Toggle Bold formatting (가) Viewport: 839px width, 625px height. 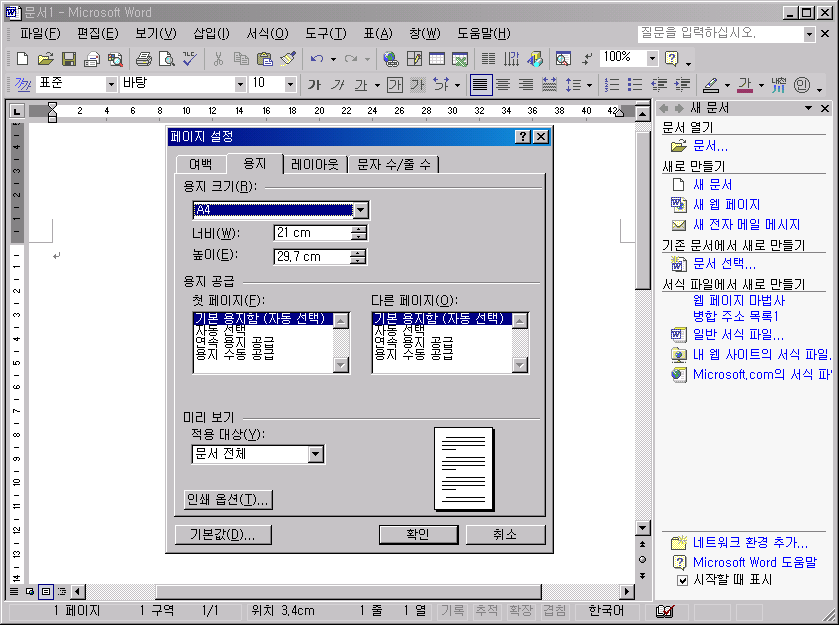[314, 85]
